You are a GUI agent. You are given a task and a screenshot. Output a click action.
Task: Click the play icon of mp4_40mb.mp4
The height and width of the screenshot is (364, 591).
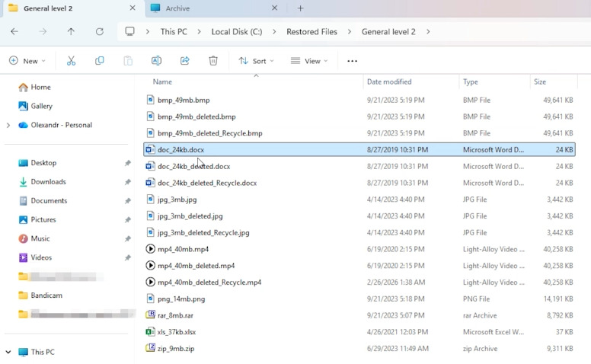pyautogui.click(x=150, y=249)
